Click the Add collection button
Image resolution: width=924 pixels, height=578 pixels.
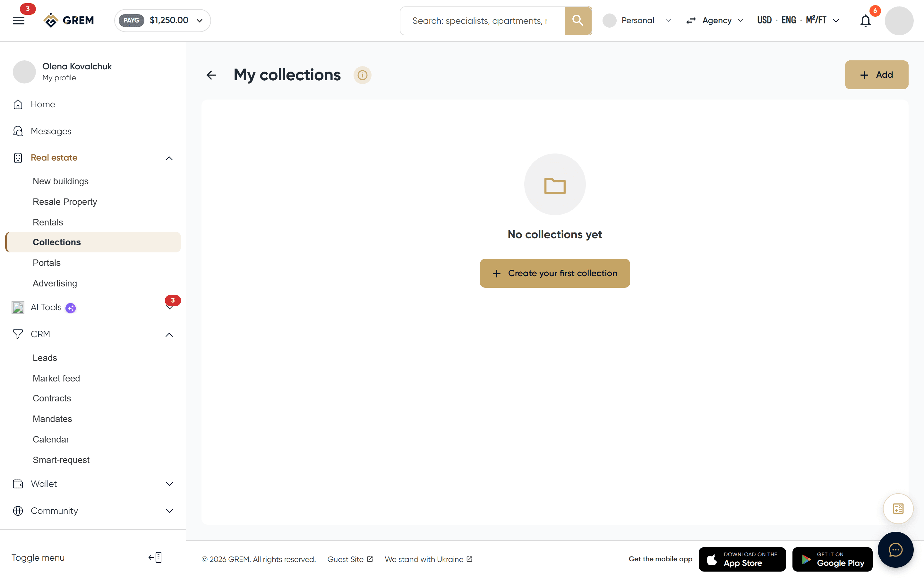click(x=876, y=75)
